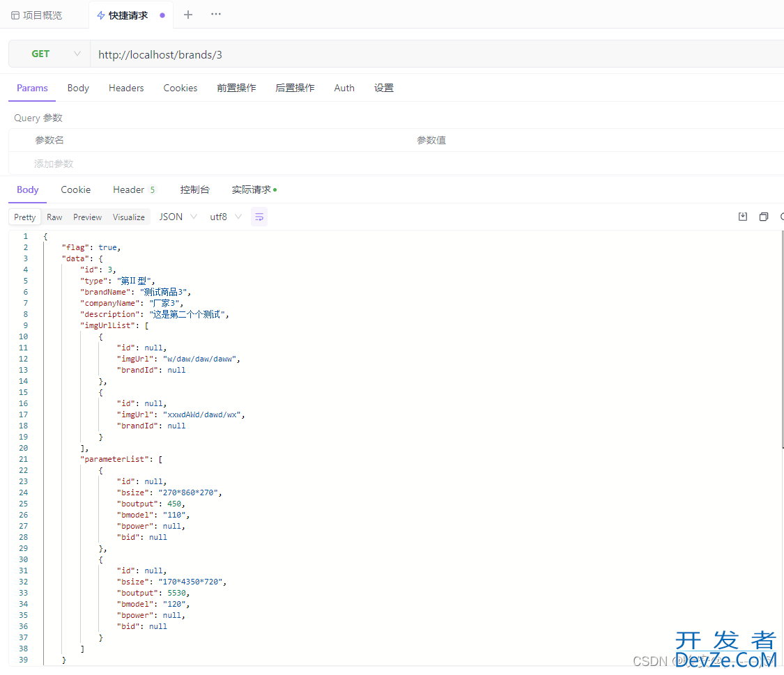
Task: Open the 前置操作 tab
Action: tap(236, 88)
